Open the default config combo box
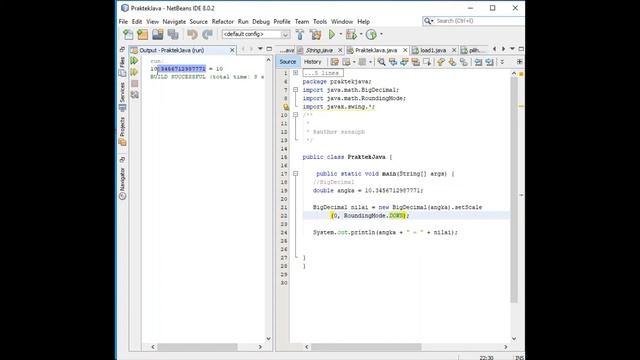The height and width of the screenshot is (360, 640). coord(256,34)
